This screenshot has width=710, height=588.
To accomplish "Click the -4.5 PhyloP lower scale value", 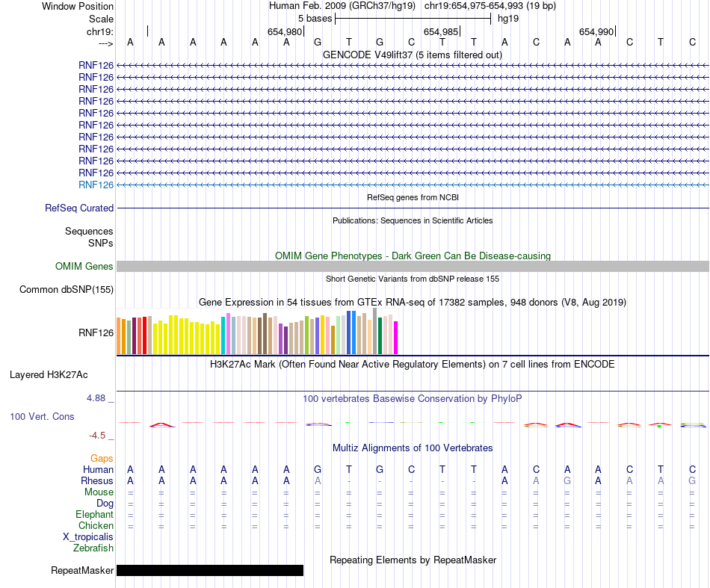I will (x=97, y=436).
